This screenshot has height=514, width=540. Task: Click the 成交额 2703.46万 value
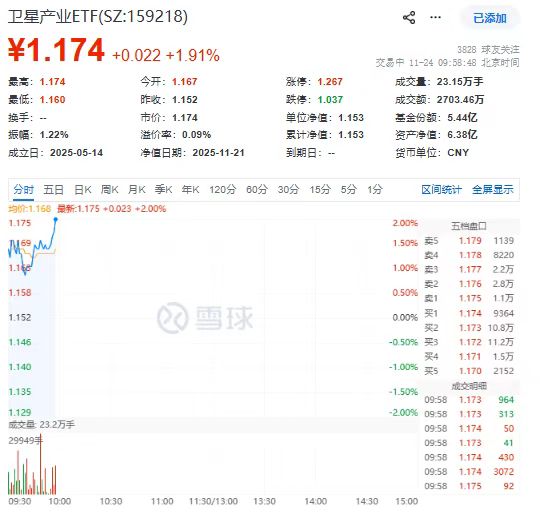tap(460, 100)
